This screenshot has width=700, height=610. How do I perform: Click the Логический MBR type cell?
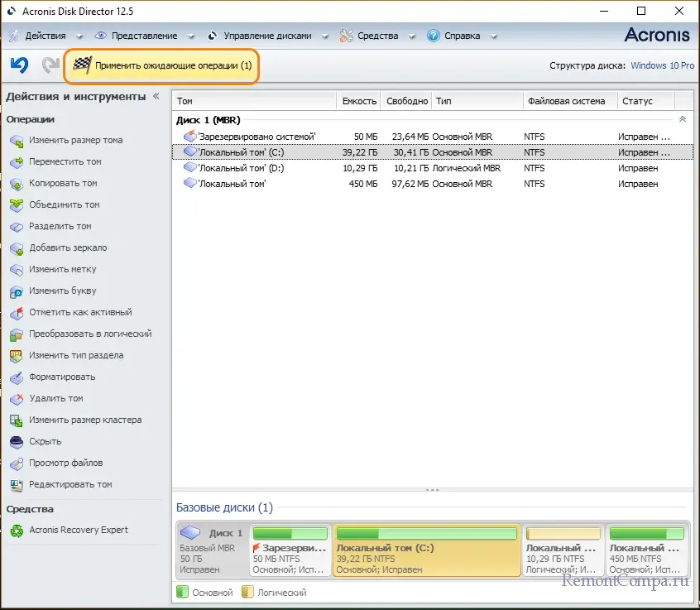[x=467, y=168]
